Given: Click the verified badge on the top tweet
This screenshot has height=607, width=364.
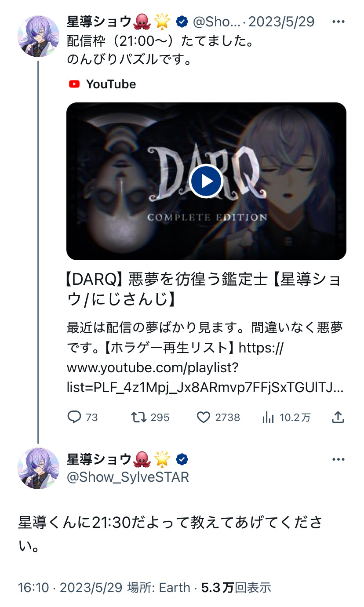Looking at the screenshot, I should tap(182, 21).
